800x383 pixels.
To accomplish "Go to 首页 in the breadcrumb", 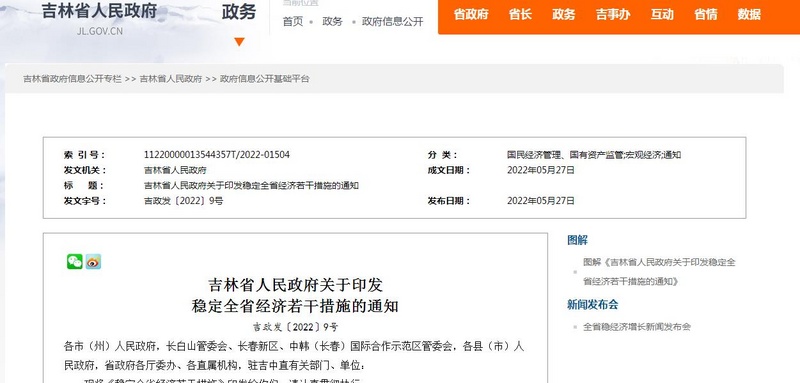I will tap(293, 21).
